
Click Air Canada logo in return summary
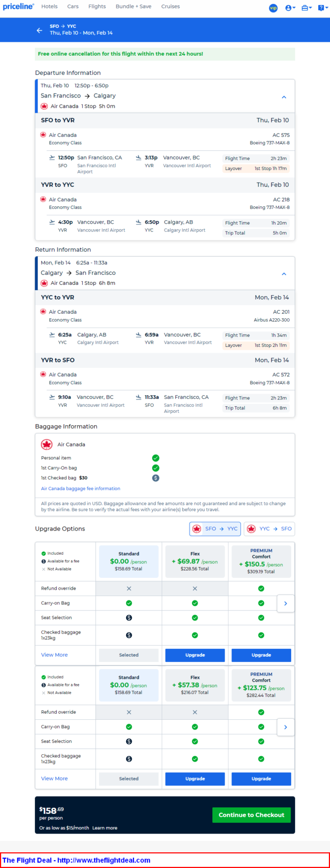[x=44, y=283]
